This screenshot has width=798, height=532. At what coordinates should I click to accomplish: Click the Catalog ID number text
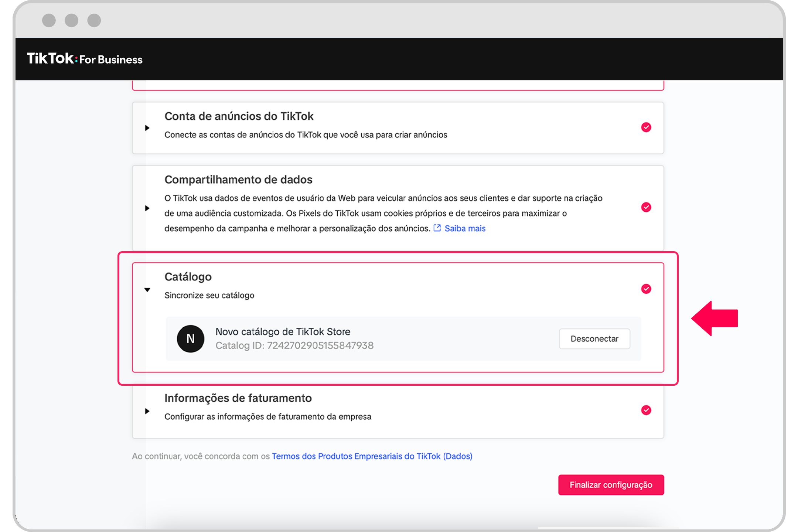click(x=320, y=345)
